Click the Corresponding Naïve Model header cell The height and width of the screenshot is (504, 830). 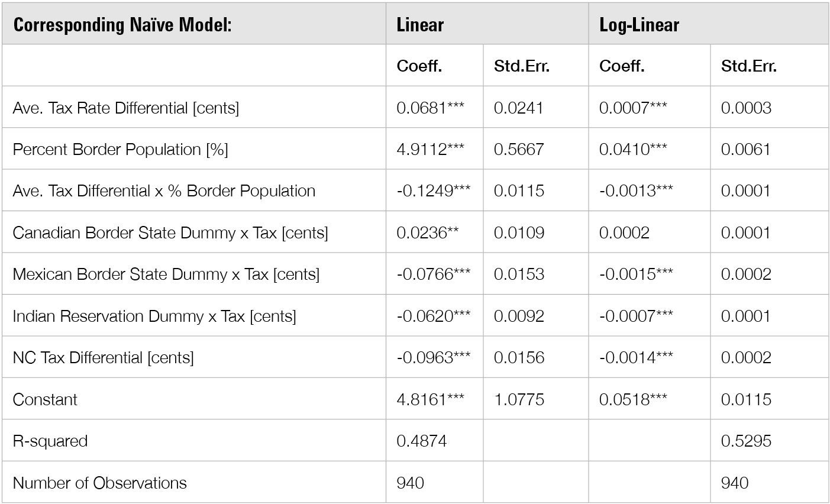click(122, 25)
